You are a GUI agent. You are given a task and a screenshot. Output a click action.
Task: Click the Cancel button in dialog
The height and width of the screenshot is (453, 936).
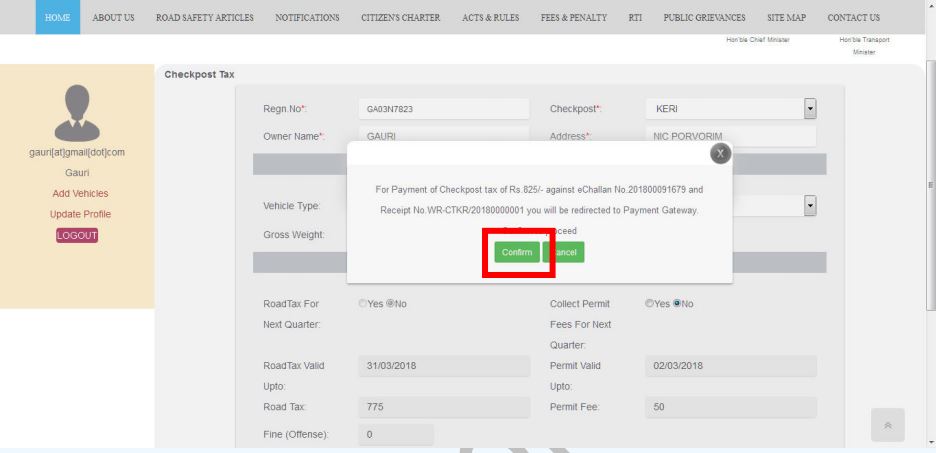click(564, 253)
